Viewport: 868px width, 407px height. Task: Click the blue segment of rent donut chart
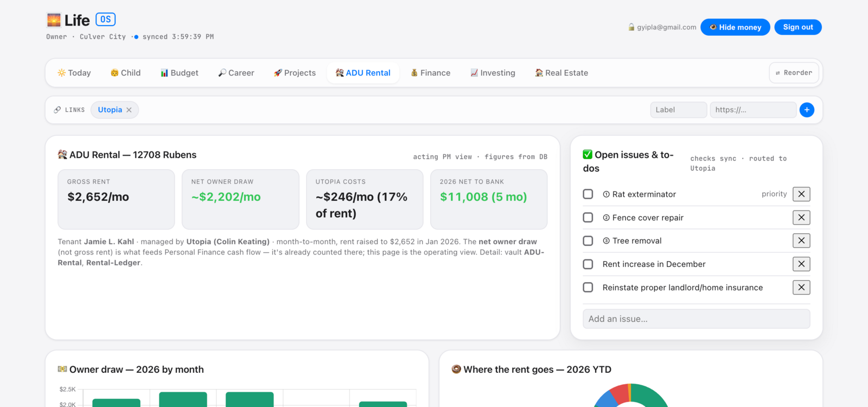(605, 402)
